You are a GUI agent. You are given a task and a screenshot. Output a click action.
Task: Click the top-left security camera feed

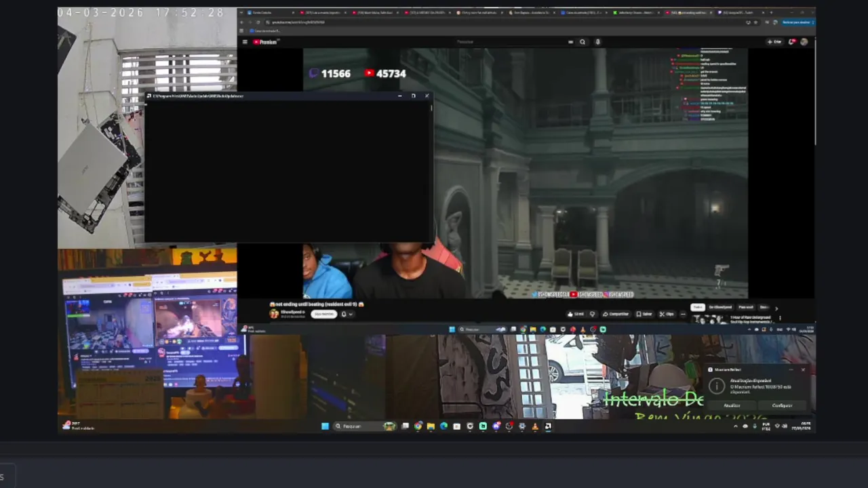point(147,127)
